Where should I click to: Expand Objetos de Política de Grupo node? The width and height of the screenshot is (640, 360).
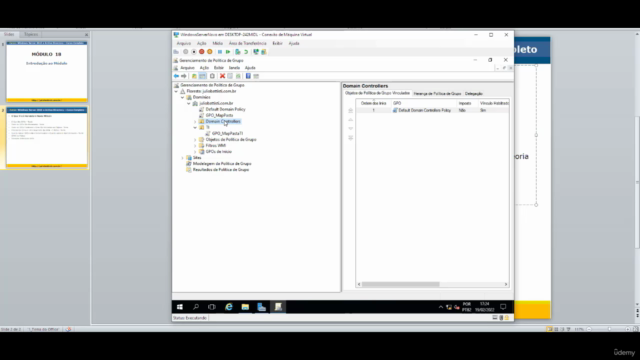(195, 140)
